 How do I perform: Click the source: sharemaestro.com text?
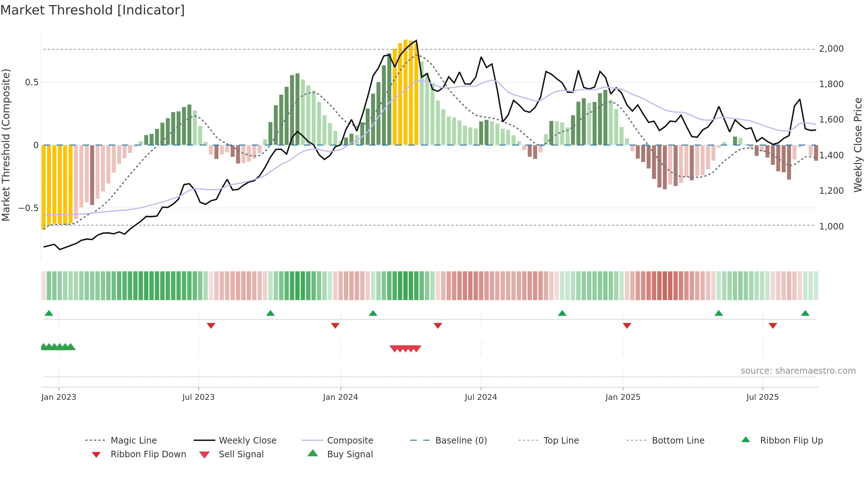(798, 371)
